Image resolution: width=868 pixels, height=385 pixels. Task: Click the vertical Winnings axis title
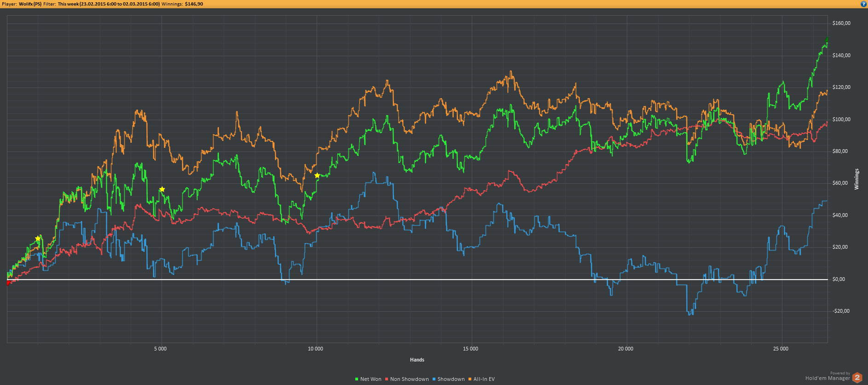click(856, 179)
